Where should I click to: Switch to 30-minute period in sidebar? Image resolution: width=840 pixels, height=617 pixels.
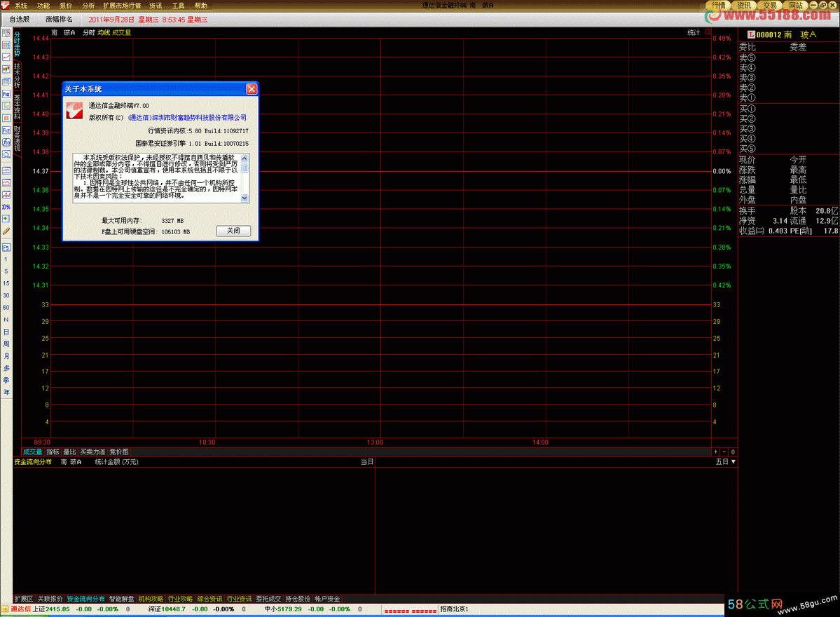(6, 295)
